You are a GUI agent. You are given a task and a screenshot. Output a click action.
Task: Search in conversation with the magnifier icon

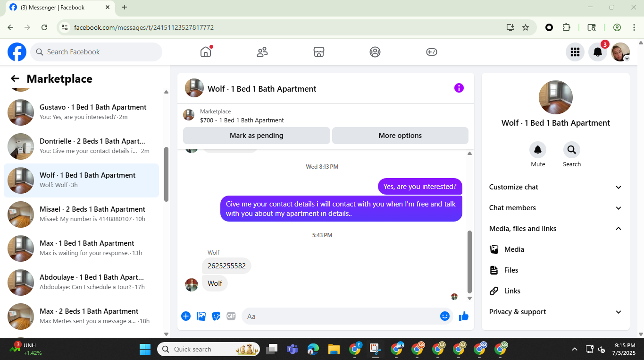coord(572,150)
